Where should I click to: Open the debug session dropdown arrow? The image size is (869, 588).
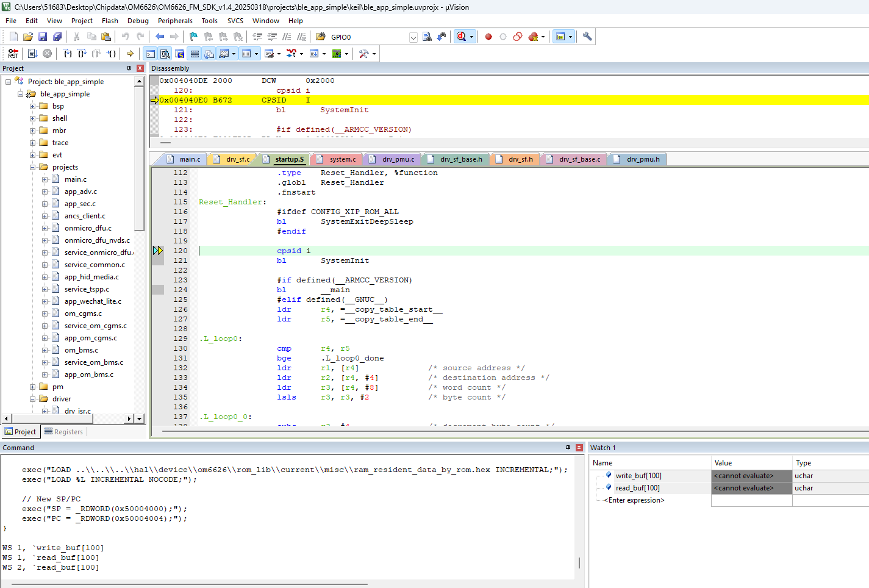click(x=471, y=37)
